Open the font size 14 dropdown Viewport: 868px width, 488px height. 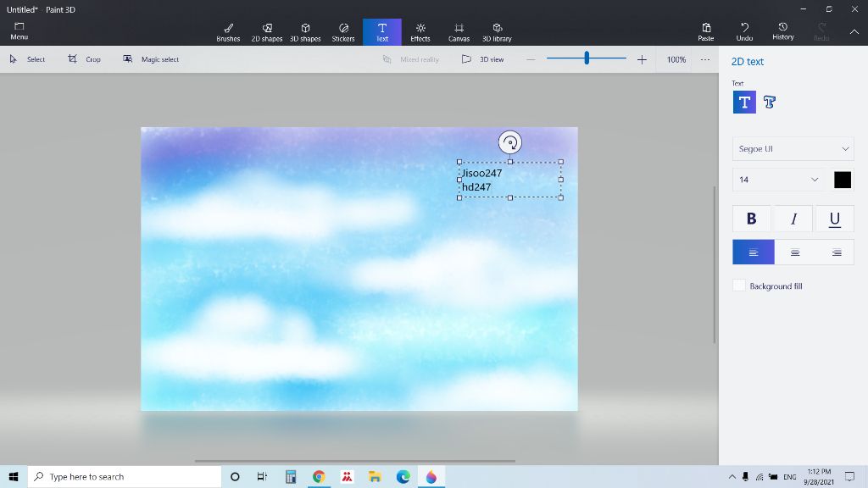[778, 180]
